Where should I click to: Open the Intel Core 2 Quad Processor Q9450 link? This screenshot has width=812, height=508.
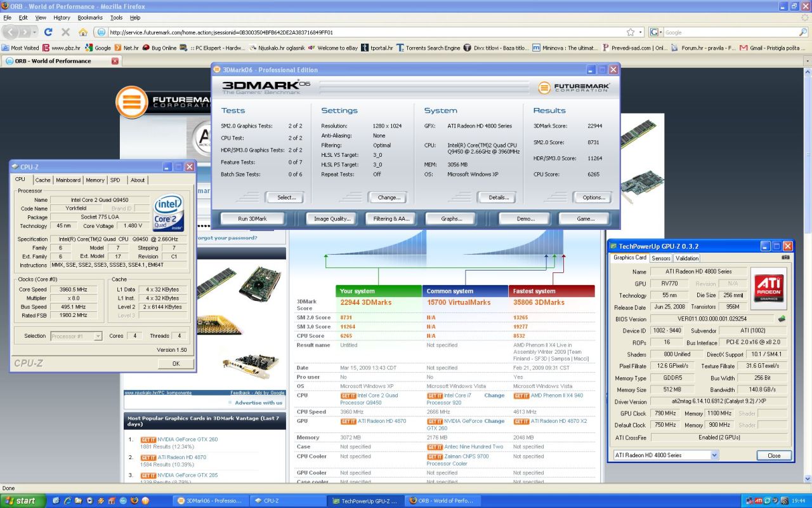[x=369, y=399]
